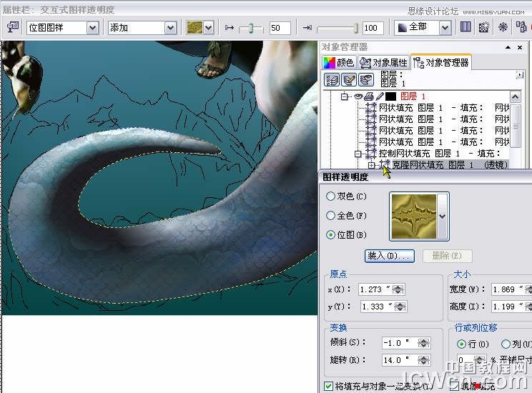
Task: Select the third 网状填充 object row
Action: (438, 131)
